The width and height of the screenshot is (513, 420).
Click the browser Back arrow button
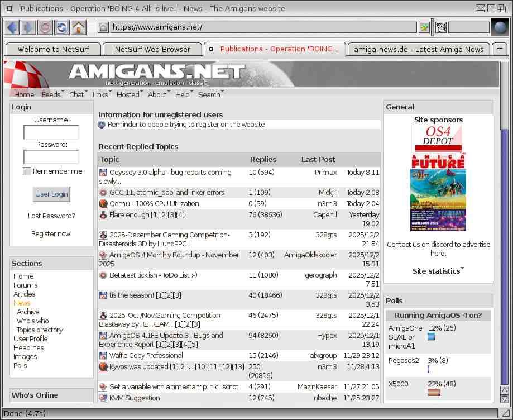pos(12,27)
